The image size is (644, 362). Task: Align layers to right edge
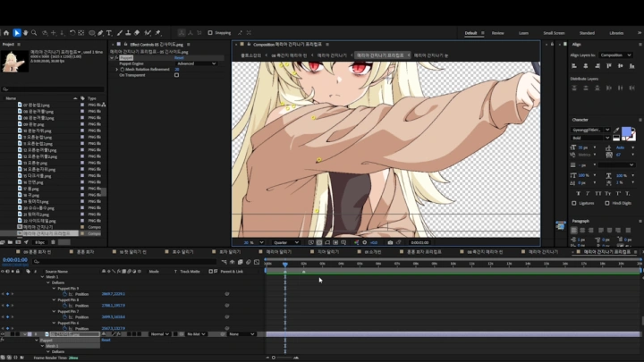click(x=597, y=65)
